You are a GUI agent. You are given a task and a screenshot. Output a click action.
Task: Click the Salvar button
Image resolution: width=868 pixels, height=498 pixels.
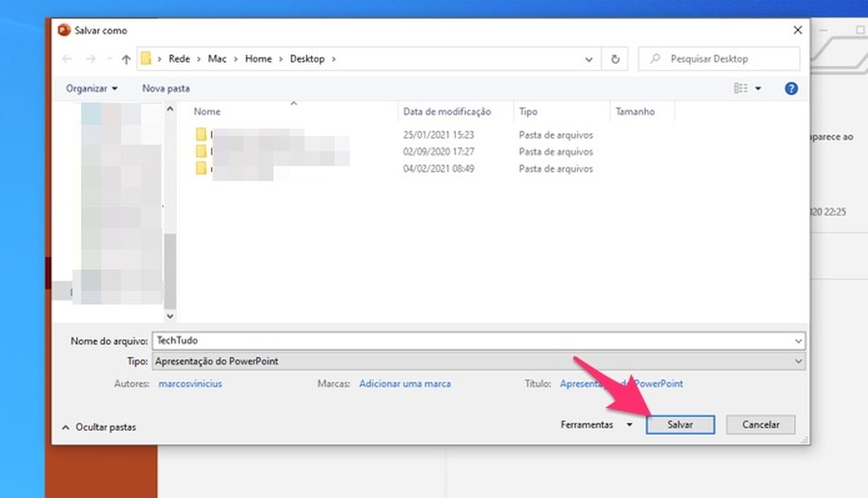(680, 425)
